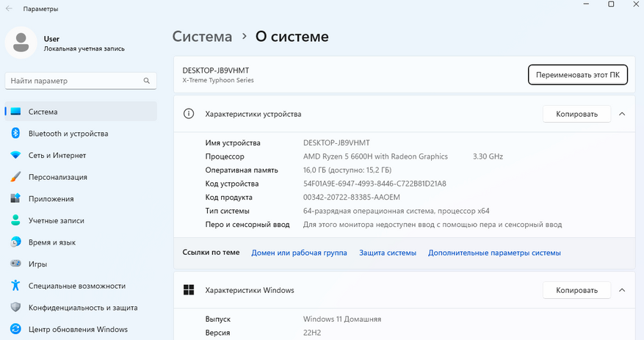This screenshot has height=340, width=644.
Task: Click the Wi-Fi network icon in sidebar
Action: point(15,156)
